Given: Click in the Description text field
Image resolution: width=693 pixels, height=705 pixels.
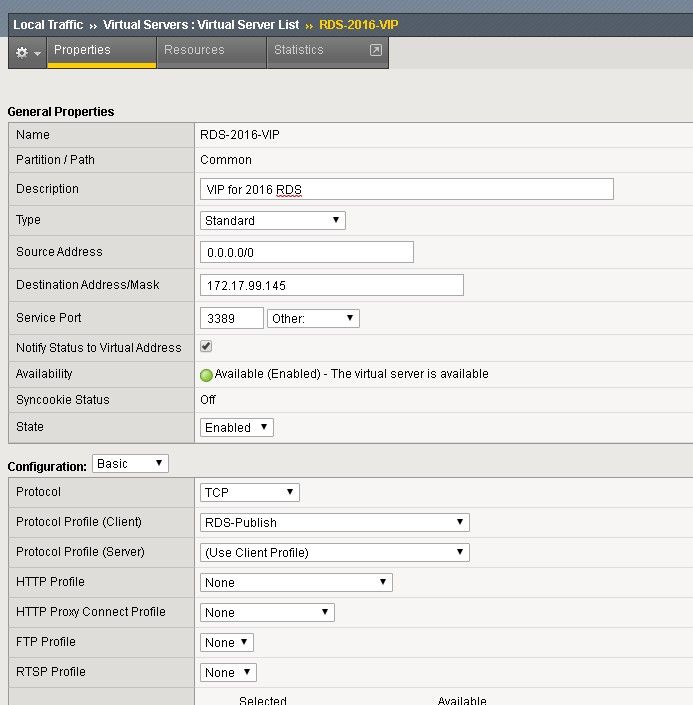Looking at the screenshot, I should coord(407,190).
